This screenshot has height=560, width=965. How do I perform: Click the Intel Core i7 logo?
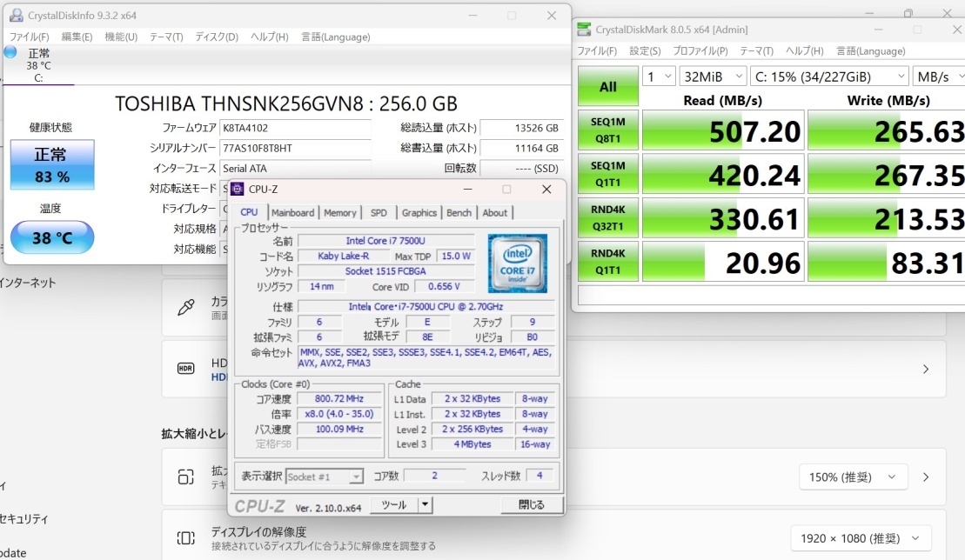pos(517,263)
